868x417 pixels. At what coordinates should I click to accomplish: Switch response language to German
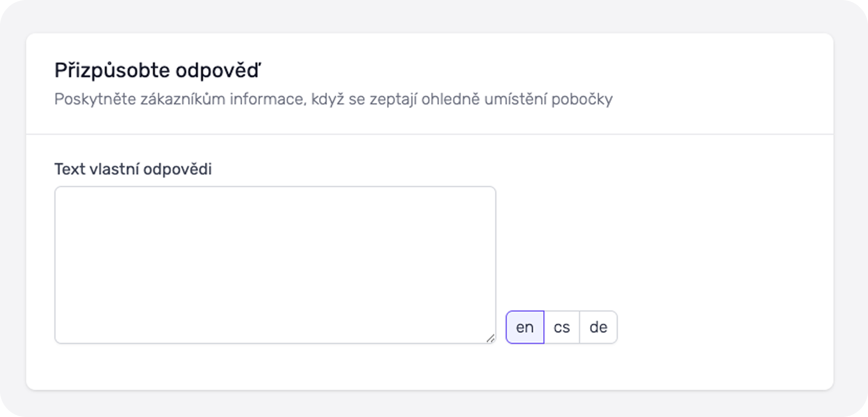pos(598,327)
